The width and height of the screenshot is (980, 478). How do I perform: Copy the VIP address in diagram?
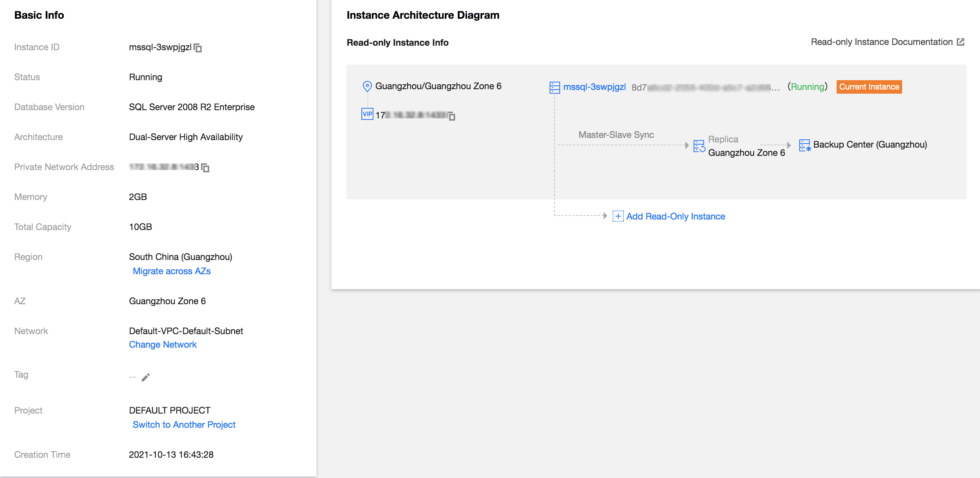(452, 117)
